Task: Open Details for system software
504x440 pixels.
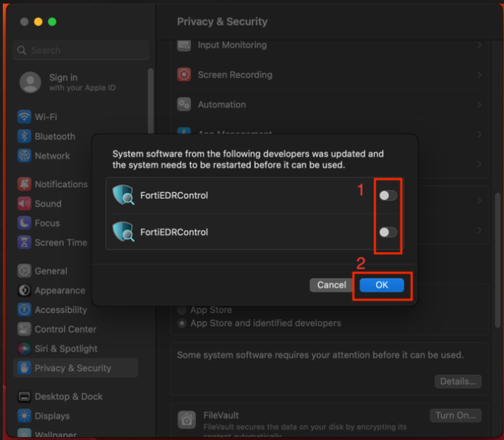Action: pos(457,382)
